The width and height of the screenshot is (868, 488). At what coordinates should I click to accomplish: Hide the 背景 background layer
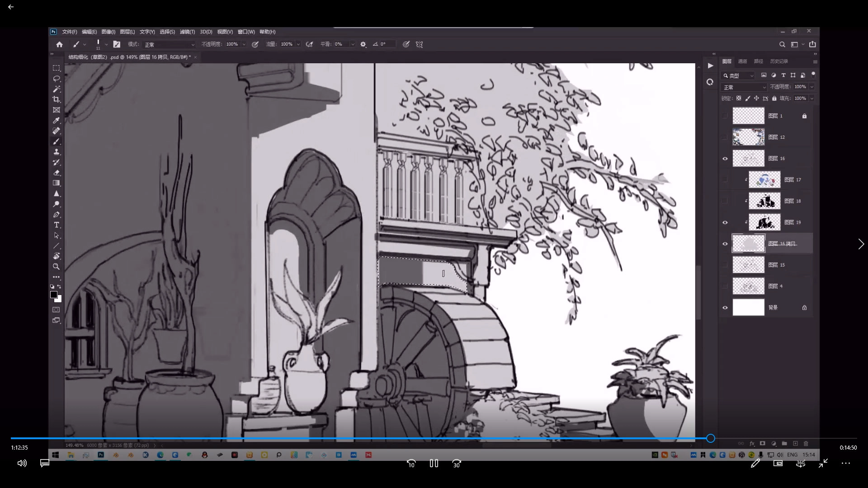coord(725,308)
